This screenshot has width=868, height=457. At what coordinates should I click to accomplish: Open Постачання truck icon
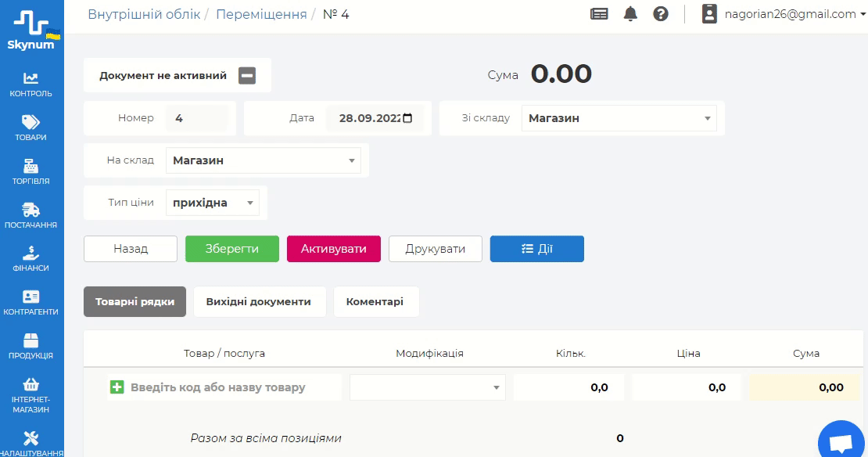[x=31, y=210]
